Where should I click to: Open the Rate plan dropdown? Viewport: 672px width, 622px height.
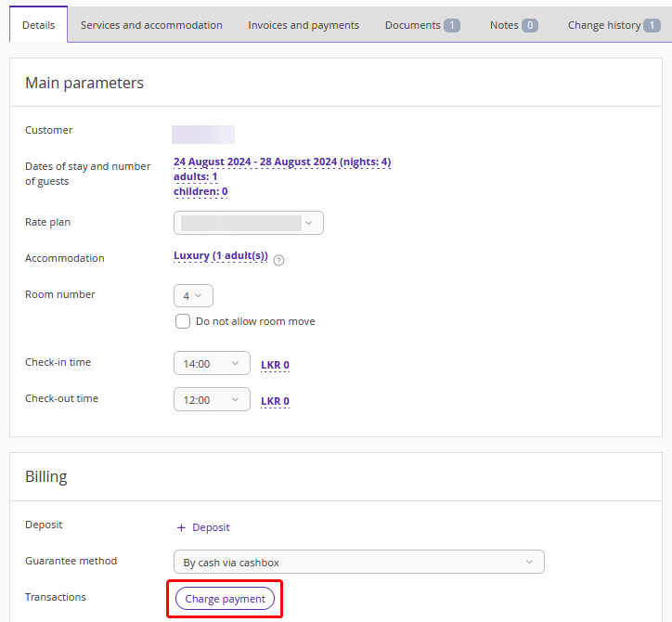click(248, 223)
